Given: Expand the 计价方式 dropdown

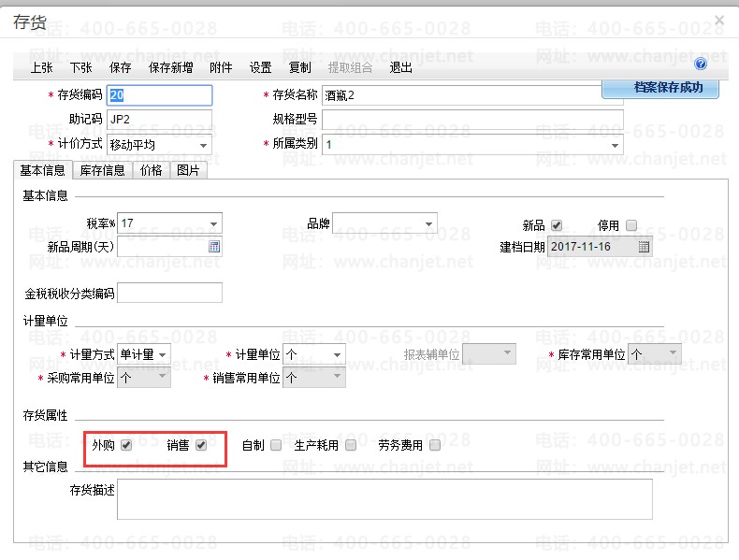Looking at the screenshot, I should pyautogui.click(x=203, y=145).
